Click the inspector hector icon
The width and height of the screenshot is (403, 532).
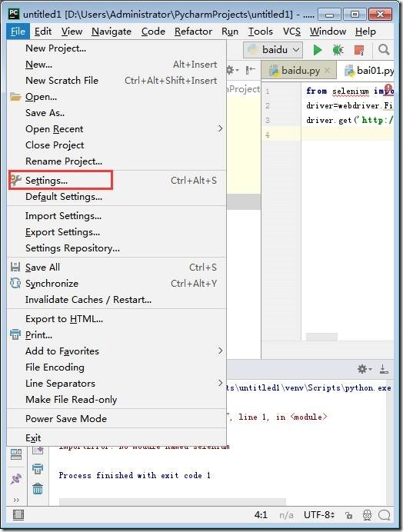(x=367, y=515)
